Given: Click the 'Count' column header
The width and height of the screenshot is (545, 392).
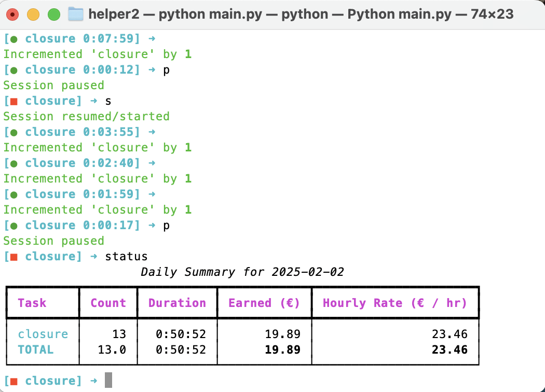Looking at the screenshot, I should [108, 303].
